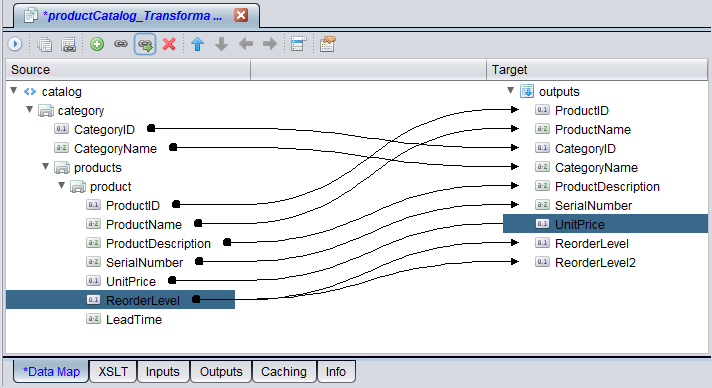
Task: Click the copy documents toolbar icon
Action: click(44, 44)
